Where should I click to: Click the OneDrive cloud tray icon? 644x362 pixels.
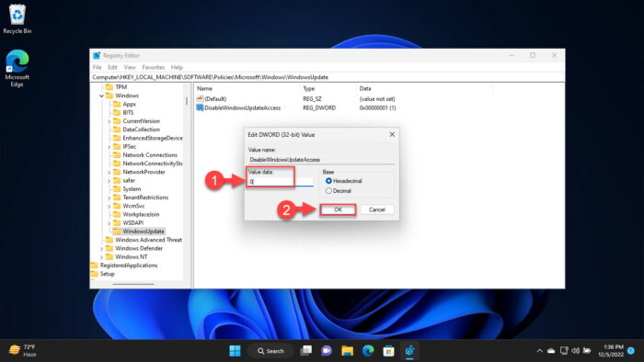point(551,351)
